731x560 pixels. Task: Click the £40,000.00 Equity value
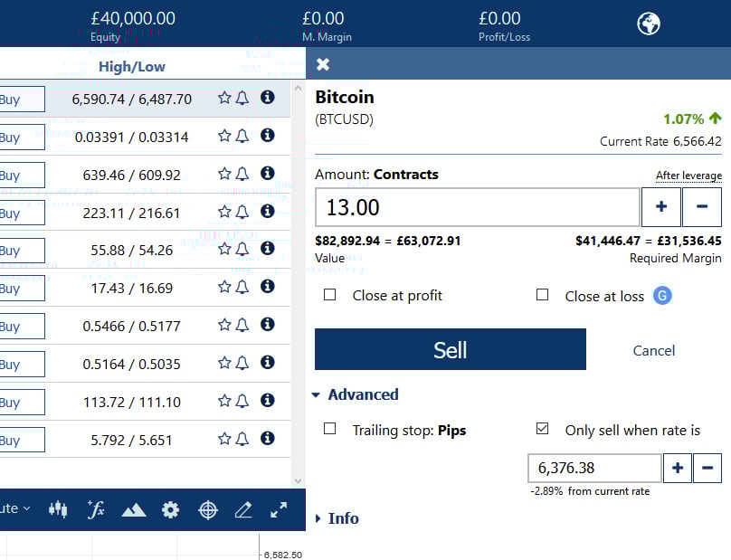pos(133,19)
